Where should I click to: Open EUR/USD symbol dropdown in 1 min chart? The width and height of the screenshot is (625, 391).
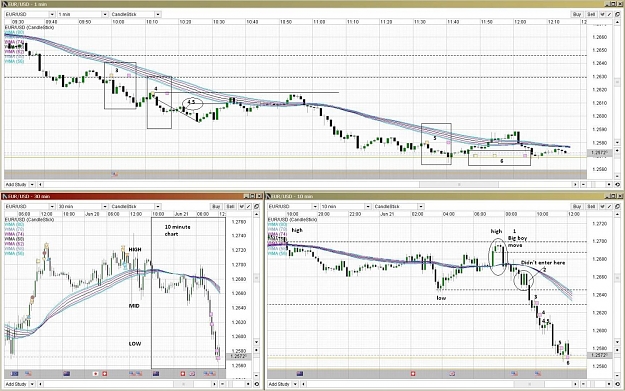point(30,14)
